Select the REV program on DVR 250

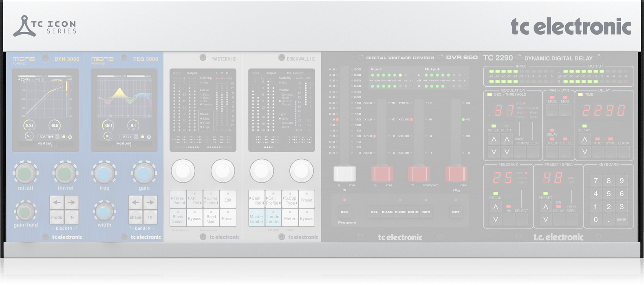click(344, 212)
